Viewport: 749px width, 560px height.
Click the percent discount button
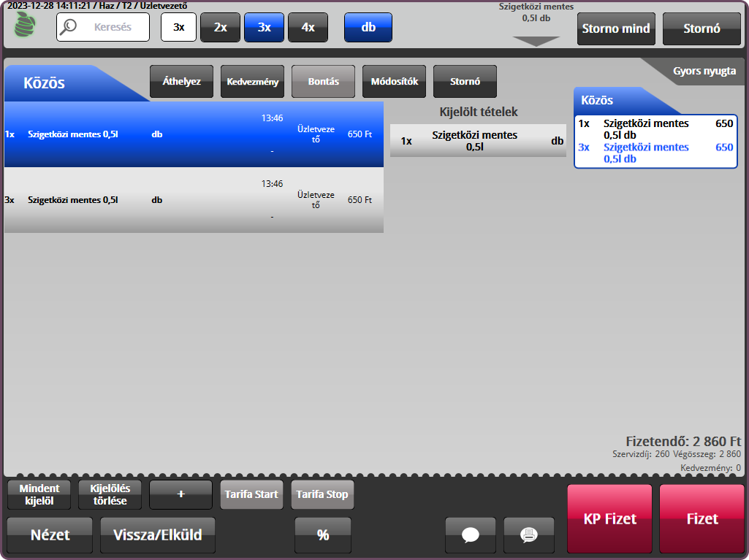[323, 534]
